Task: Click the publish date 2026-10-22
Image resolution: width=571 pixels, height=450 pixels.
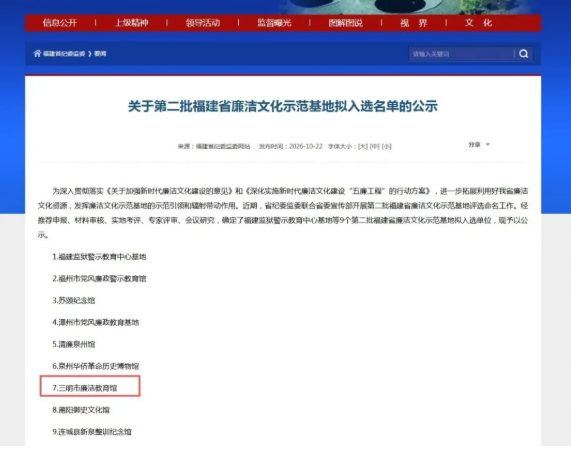Action: (306, 146)
